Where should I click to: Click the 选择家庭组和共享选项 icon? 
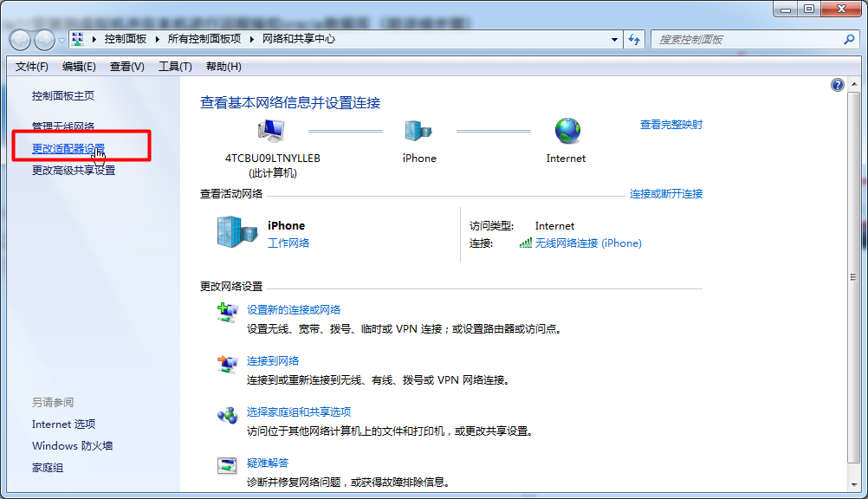[227, 415]
